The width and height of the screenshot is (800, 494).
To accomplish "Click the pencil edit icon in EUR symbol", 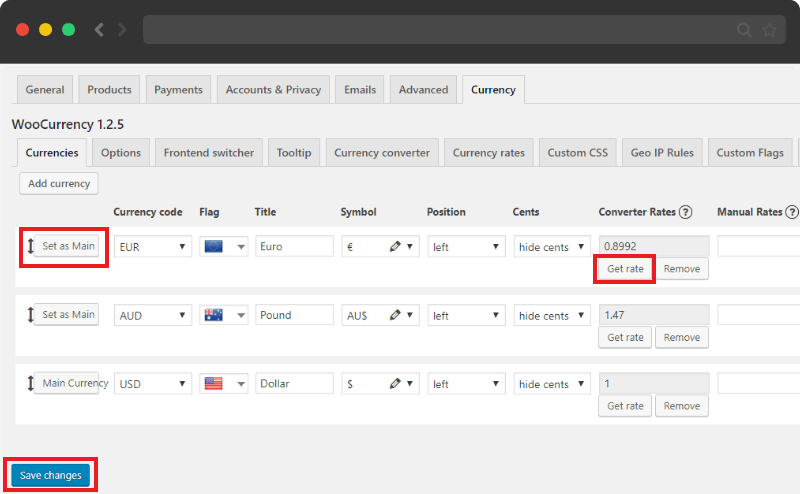I will pos(395,246).
